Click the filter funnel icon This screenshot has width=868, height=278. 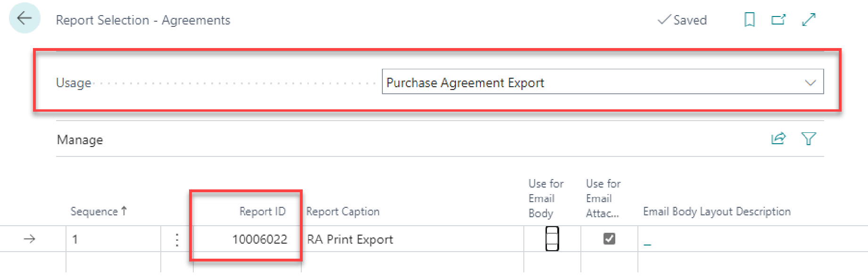click(808, 139)
